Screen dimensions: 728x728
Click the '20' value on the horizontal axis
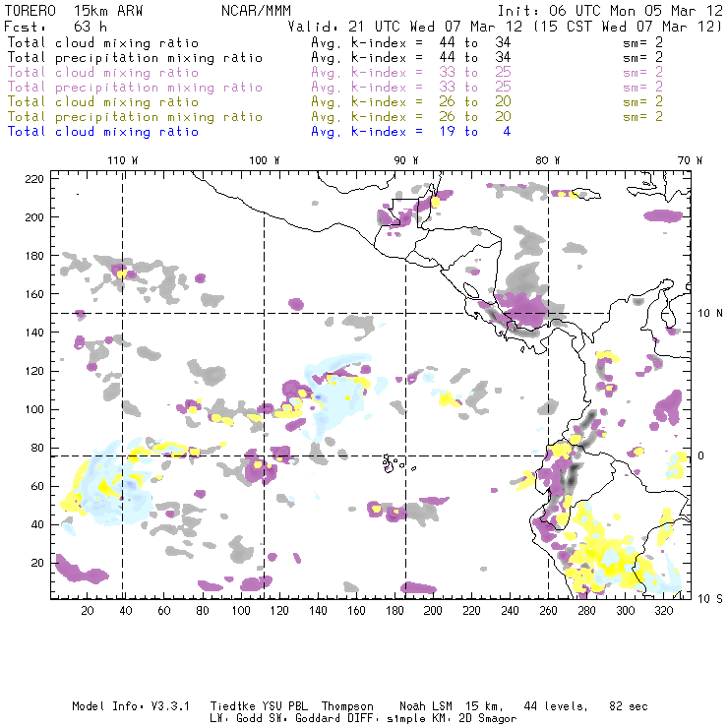[88, 611]
